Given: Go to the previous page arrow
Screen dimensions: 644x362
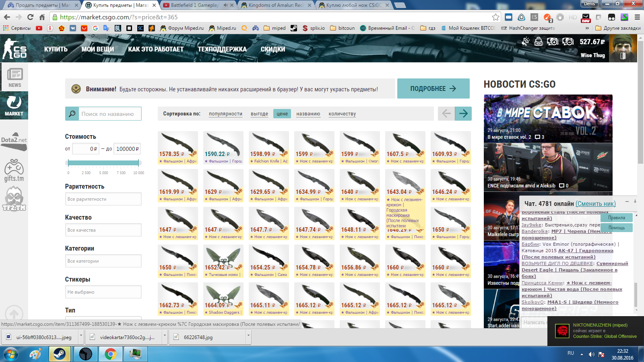Looking at the screenshot, I should [x=446, y=113].
